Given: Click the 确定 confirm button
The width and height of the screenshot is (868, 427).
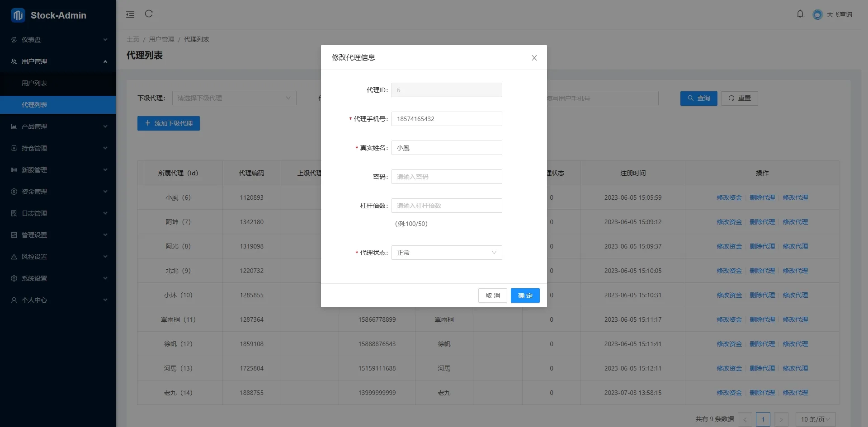Looking at the screenshot, I should [525, 296].
